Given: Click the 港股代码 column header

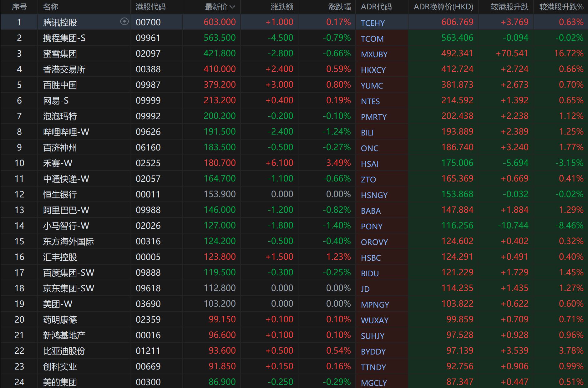Looking at the screenshot, I should pos(150,7).
